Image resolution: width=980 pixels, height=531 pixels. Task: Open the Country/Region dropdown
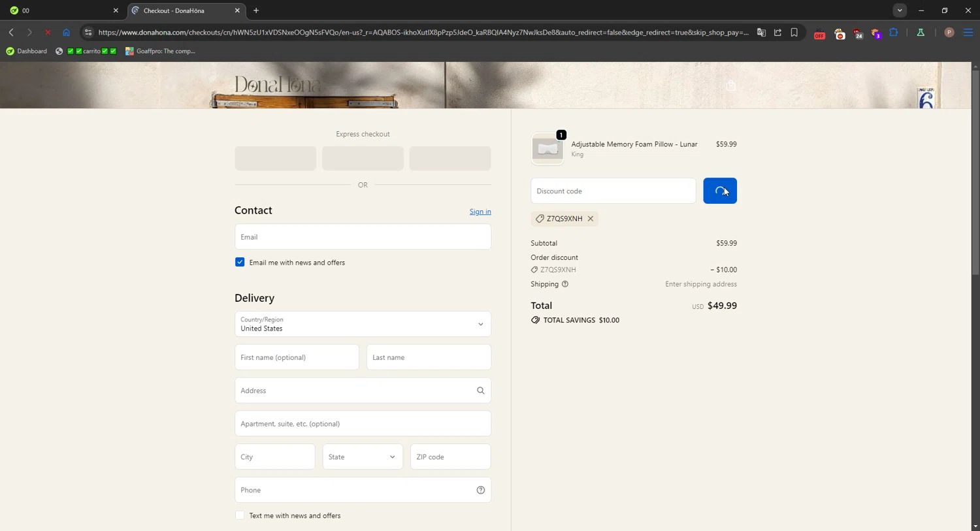point(363,324)
